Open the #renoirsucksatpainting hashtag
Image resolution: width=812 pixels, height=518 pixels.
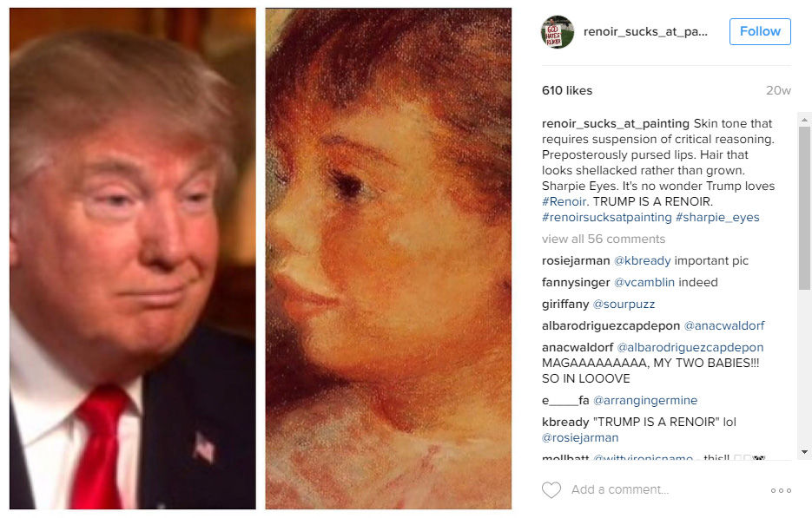[x=606, y=217]
